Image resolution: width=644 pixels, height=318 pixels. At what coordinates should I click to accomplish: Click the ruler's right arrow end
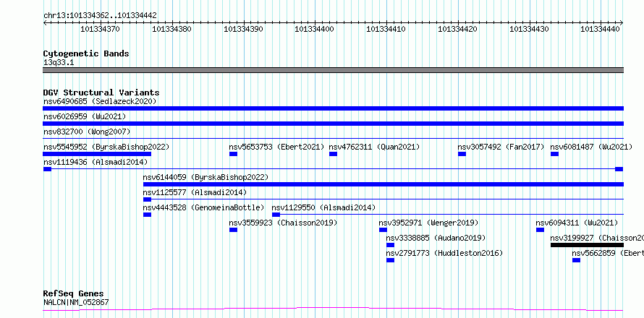click(622, 22)
